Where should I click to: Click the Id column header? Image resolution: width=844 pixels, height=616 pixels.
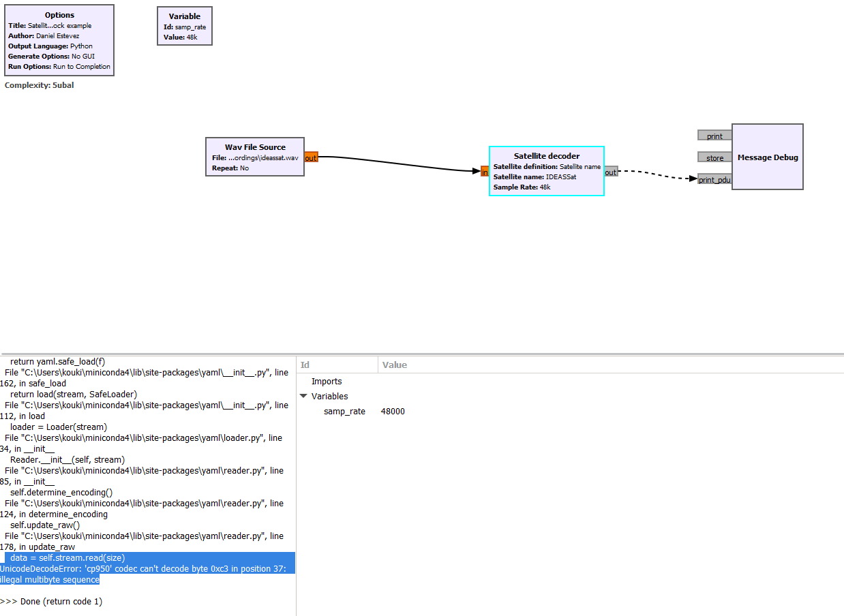click(x=337, y=365)
